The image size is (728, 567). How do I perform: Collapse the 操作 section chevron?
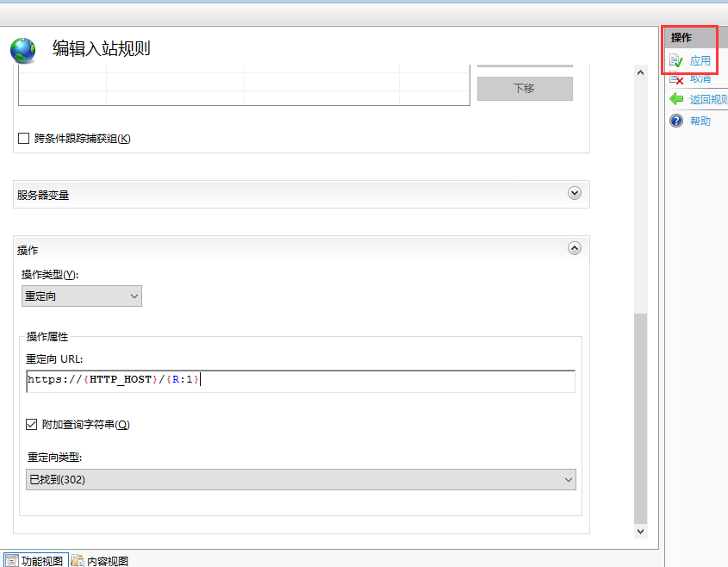click(x=575, y=248)
